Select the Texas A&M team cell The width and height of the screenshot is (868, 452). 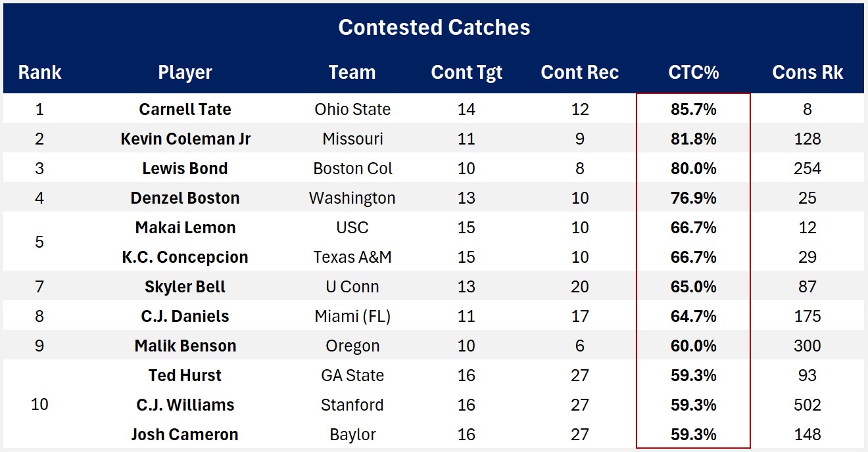coord(352,257)
